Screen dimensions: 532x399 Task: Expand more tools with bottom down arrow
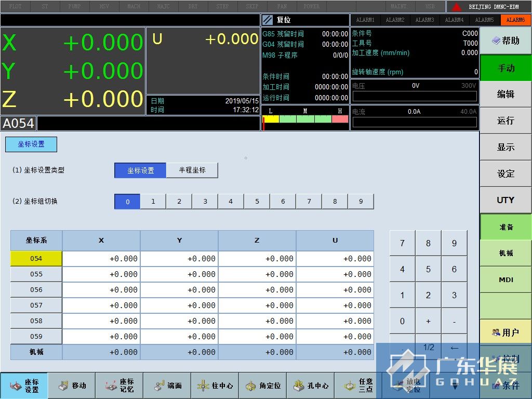[x=455, y=386]
